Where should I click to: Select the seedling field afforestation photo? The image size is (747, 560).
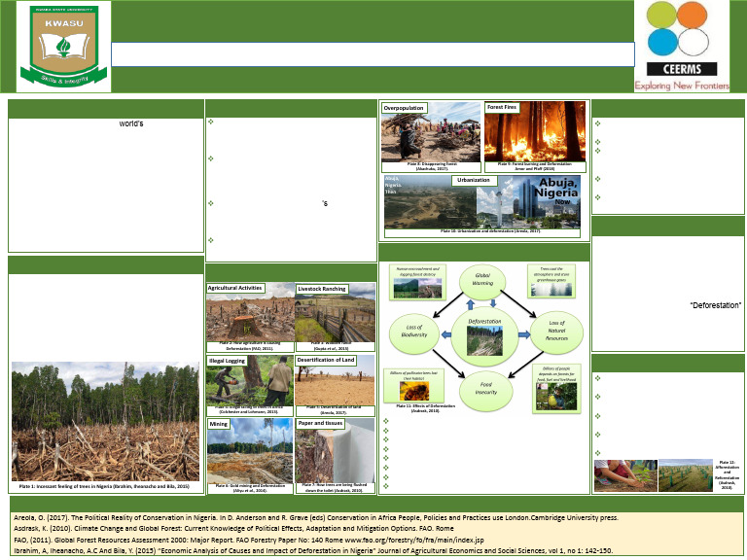(x=686, y=475)
